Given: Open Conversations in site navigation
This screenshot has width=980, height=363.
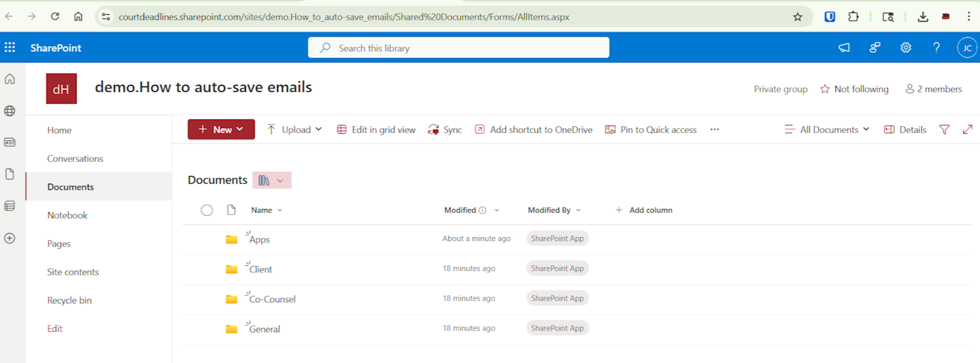Looking at the screenshot, I should coord(75,158).
